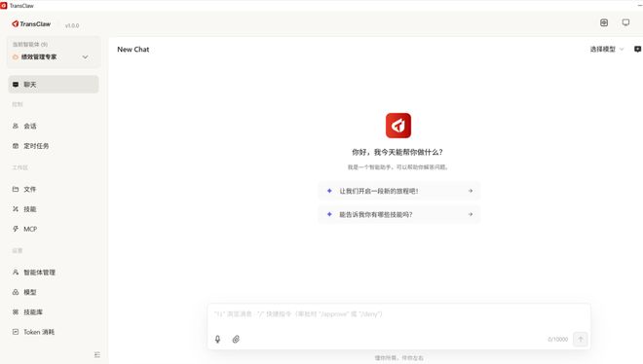Image resolution: width=643 pixels, height=364 pixels.
Task: View Token 消耗 usage page
Action: tap(54, 332)
